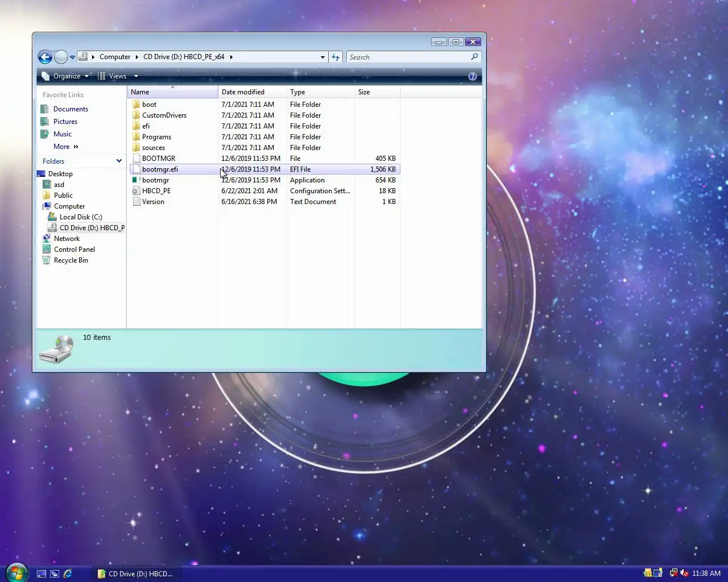Sort by the Type column header
Image resolution: width=728 pixels, height=582 pixels.
pyautogui.click(x=321, y=92)
